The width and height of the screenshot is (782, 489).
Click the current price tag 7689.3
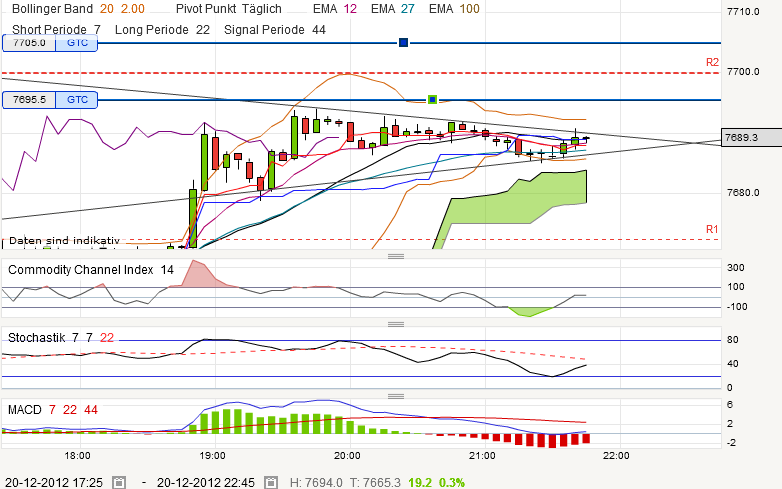coord(752,137)
